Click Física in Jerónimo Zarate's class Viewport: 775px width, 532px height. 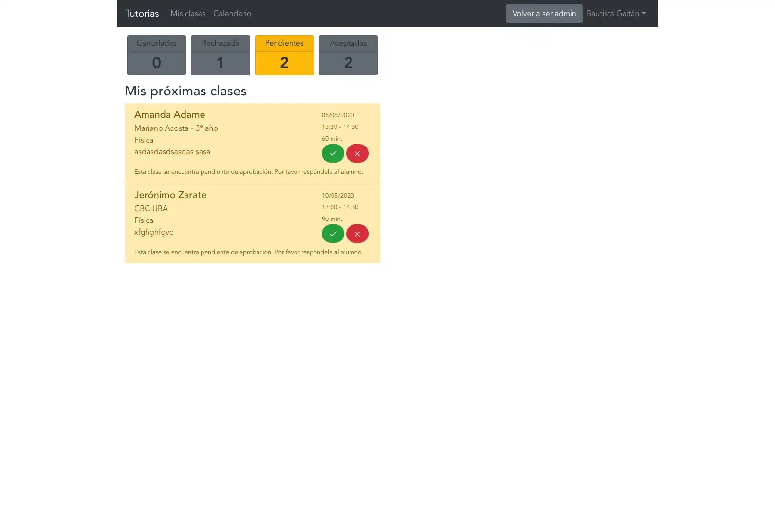coord(144,220)
